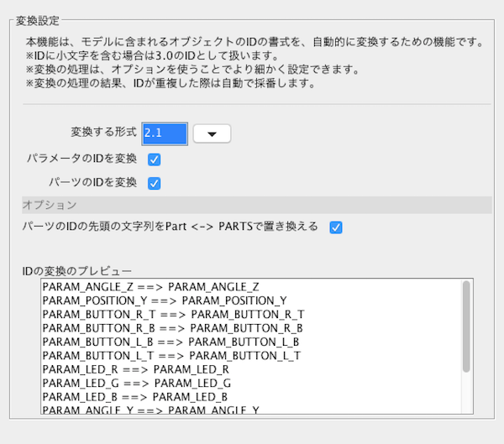Open the 変換する形式 dropdown arrow

click(212, 133)
